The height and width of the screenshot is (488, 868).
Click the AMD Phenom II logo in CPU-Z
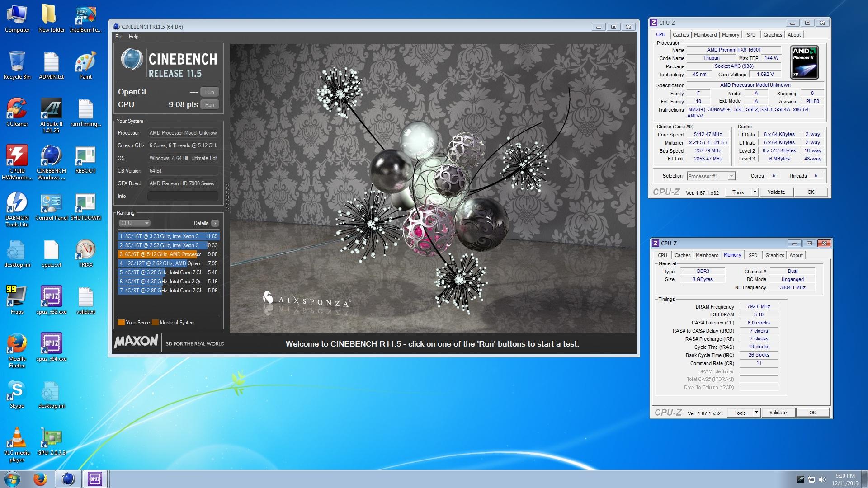[x=804, y=62]
